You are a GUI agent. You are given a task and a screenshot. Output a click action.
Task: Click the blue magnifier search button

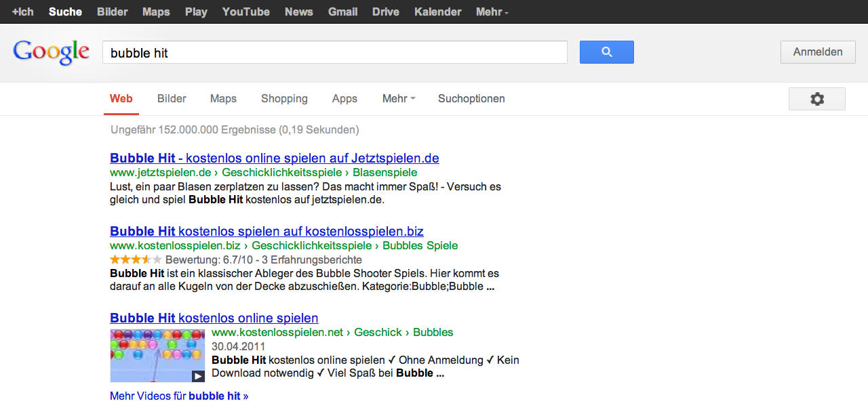606,52
